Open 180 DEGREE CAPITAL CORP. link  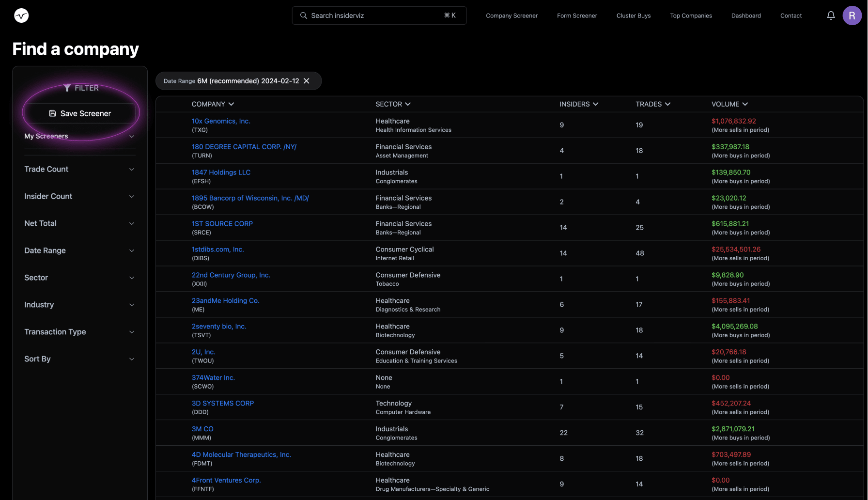point(244,147)
